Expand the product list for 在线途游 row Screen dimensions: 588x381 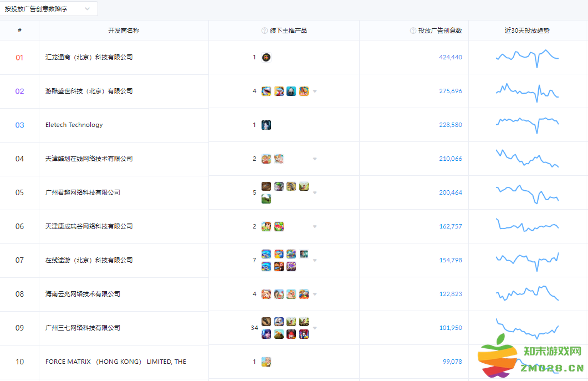(315, 260)
